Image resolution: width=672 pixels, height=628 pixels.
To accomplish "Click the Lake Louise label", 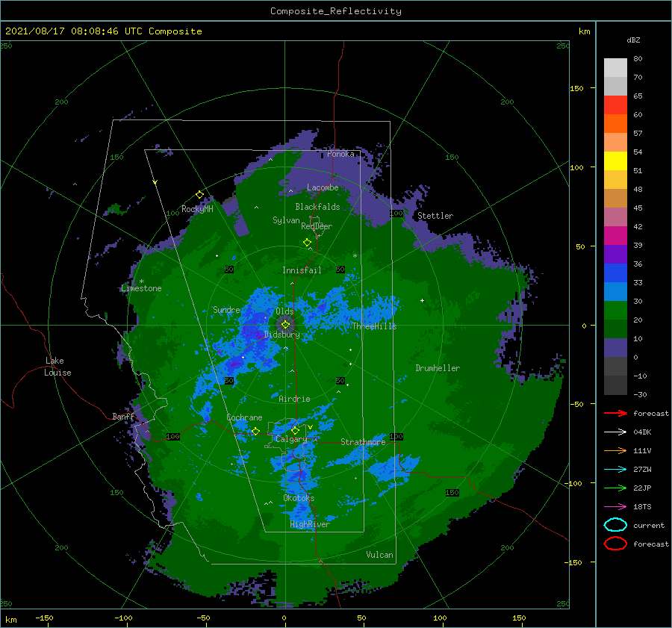I will [57, 367].
